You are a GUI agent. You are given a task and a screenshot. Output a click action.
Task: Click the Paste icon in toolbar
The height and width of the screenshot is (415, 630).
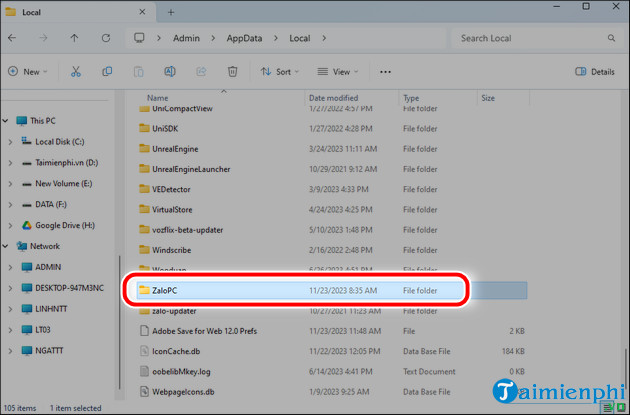[138, 72]
